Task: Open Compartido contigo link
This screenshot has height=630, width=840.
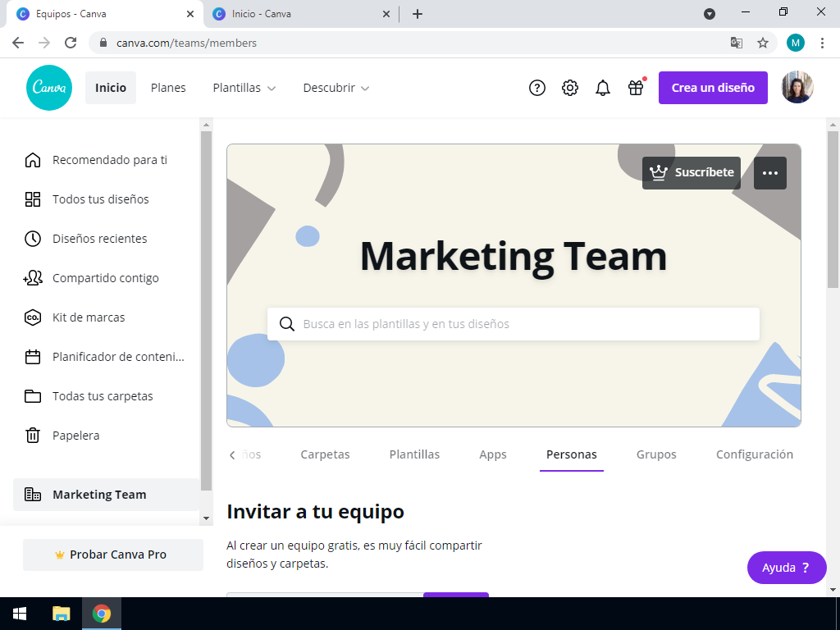Action: click(x=106, y=278)
